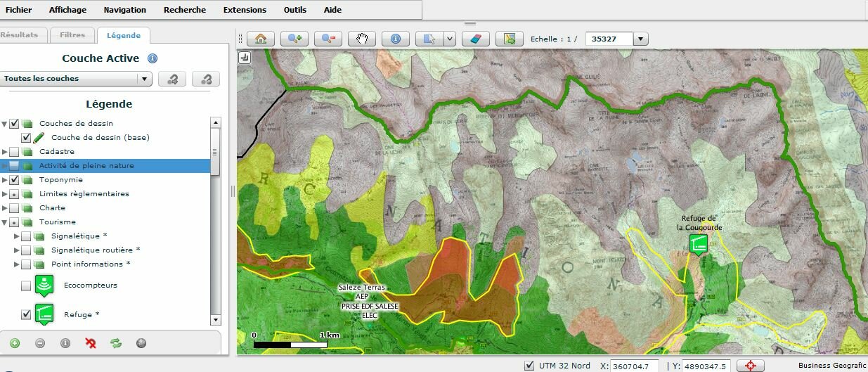Screen dimensions: 868x372
Task: Activate the blue information identify tool
Action: [x=395, y=39]
